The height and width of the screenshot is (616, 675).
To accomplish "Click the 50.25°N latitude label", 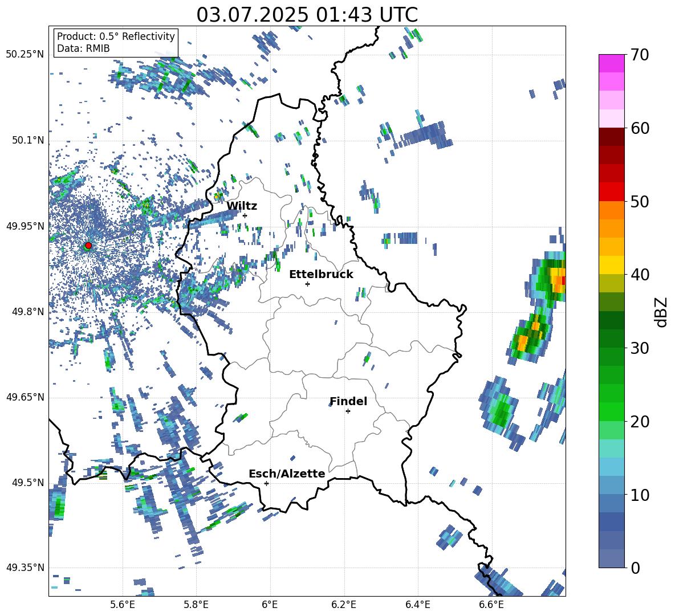I will coord(25,55).
